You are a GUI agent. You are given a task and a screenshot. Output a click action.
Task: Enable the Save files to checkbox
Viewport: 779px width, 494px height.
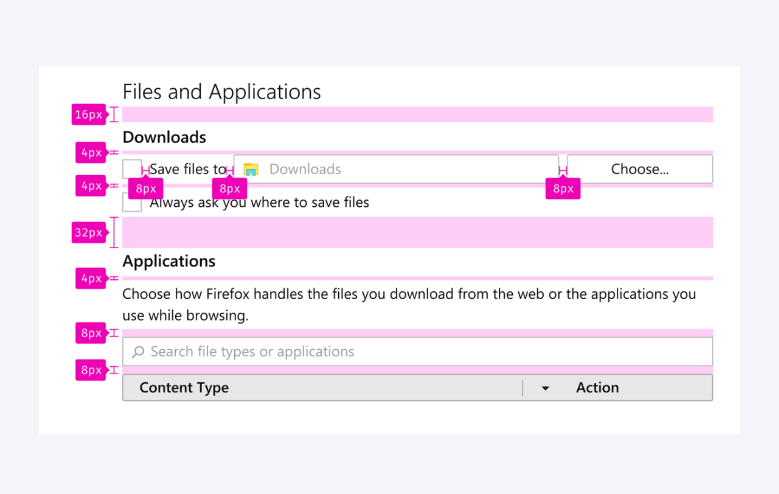click(132, 168)
